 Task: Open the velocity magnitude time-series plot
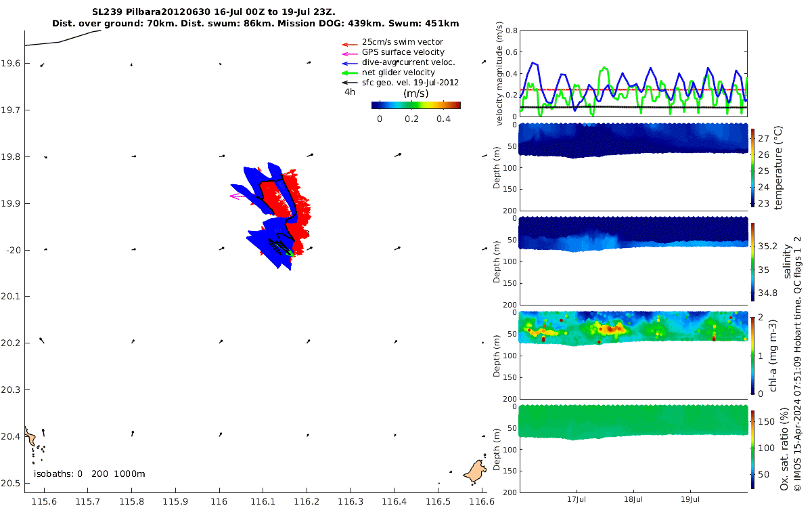[633, 73]
